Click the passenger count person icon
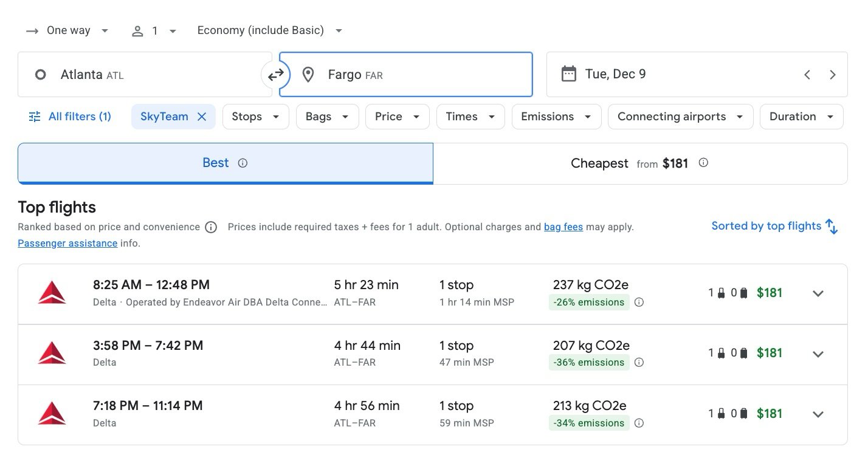The height and width of the screenshot is (458, 868). (x=137, y=30)
